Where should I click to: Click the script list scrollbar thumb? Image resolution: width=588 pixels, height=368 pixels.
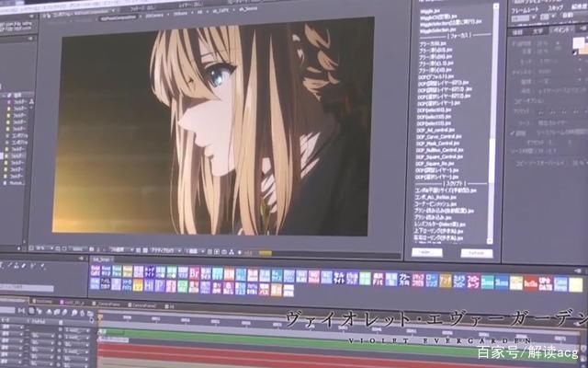492,160
